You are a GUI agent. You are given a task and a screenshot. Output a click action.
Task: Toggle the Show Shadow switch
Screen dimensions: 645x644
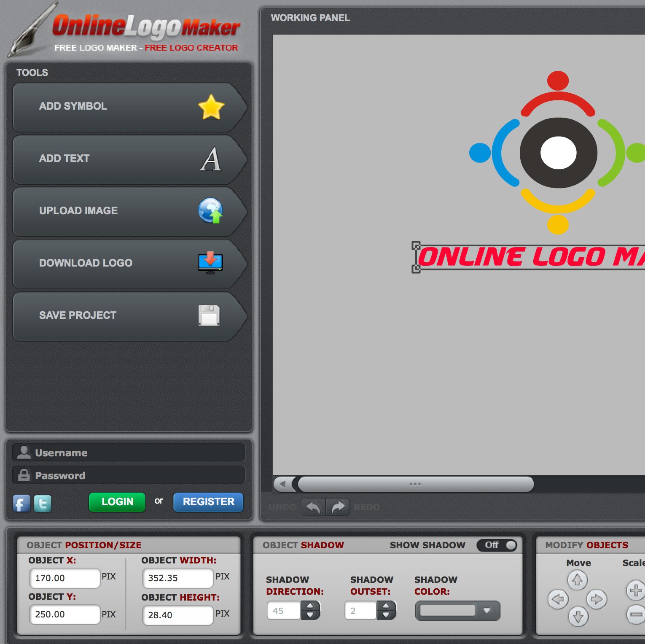497,545
